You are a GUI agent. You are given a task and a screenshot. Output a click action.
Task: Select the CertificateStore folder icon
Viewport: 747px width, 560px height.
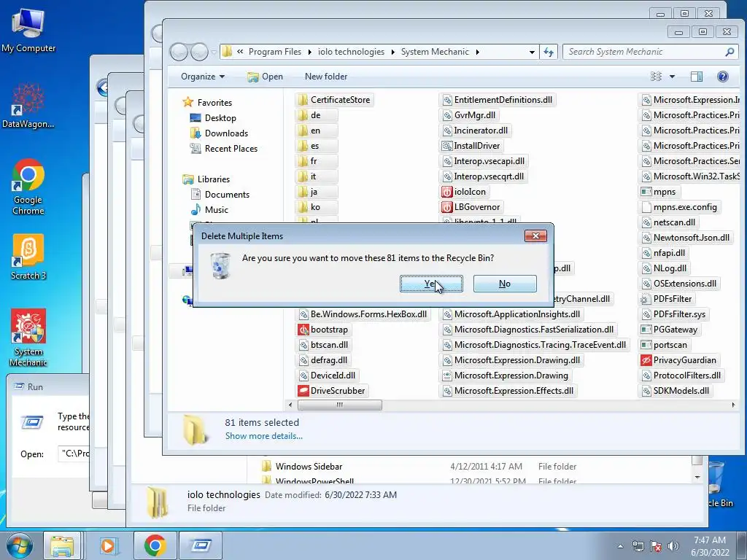303,100
